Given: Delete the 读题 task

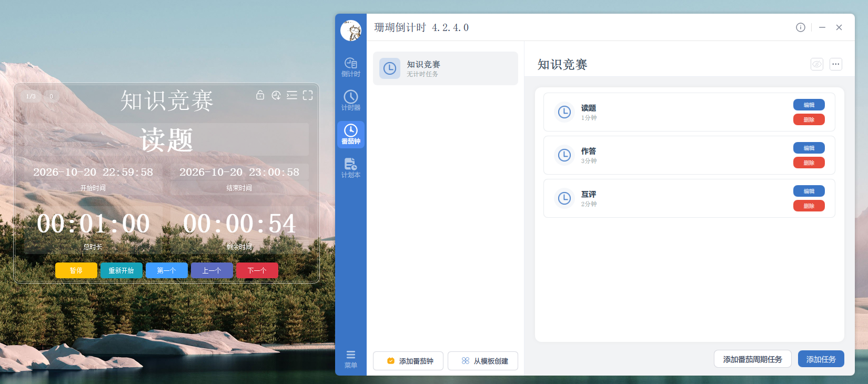Looking at the screenshot, I should 809,119.
